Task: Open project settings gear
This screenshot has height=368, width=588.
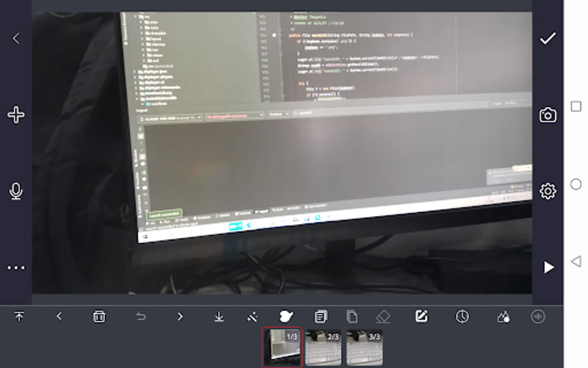Action: pyautogui.click(x=548, y=191)
